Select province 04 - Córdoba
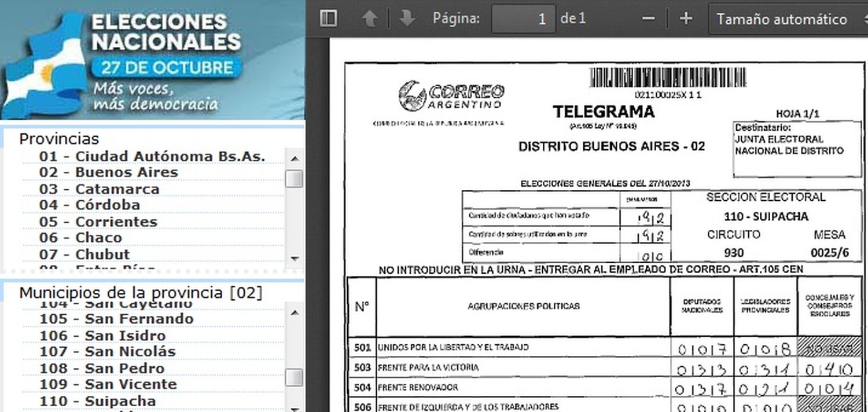Screen dimensions: 868x412 pos(90,205)
